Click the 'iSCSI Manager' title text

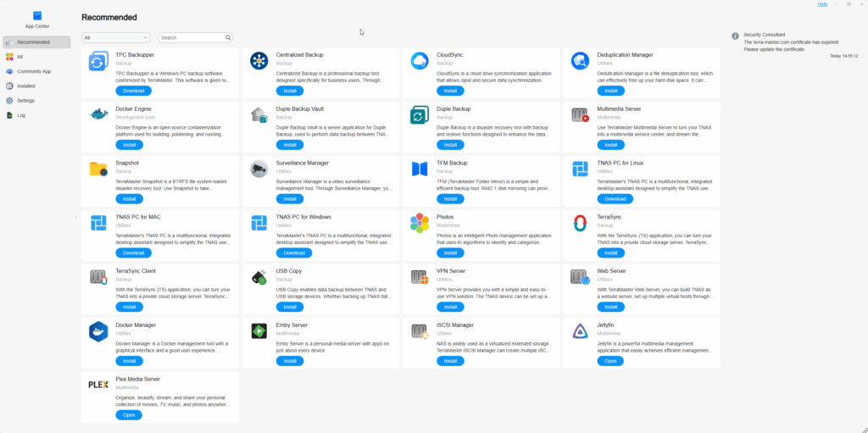click(x=455, y=325)
